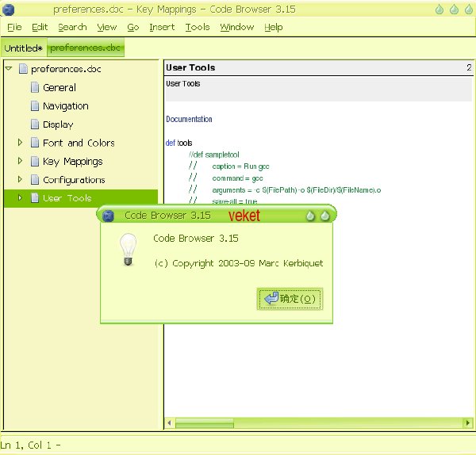The image size is (476, 455).
Task: Open the Window menu
Action: pos(236,27)
